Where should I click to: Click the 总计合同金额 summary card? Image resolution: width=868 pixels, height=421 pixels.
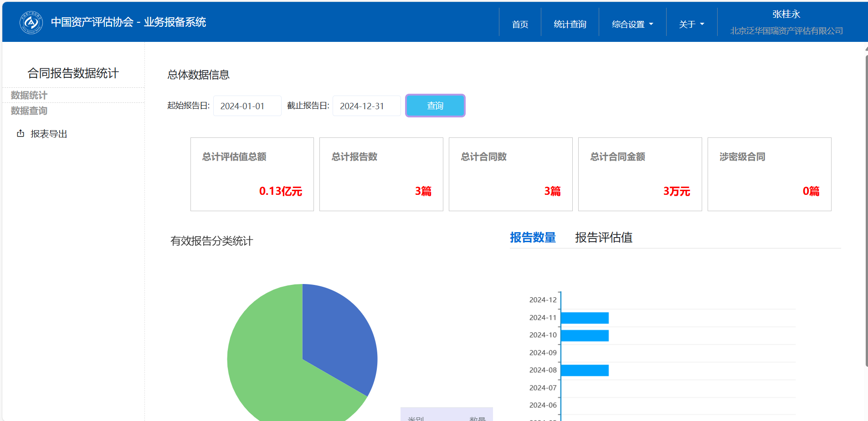(640, 174)
